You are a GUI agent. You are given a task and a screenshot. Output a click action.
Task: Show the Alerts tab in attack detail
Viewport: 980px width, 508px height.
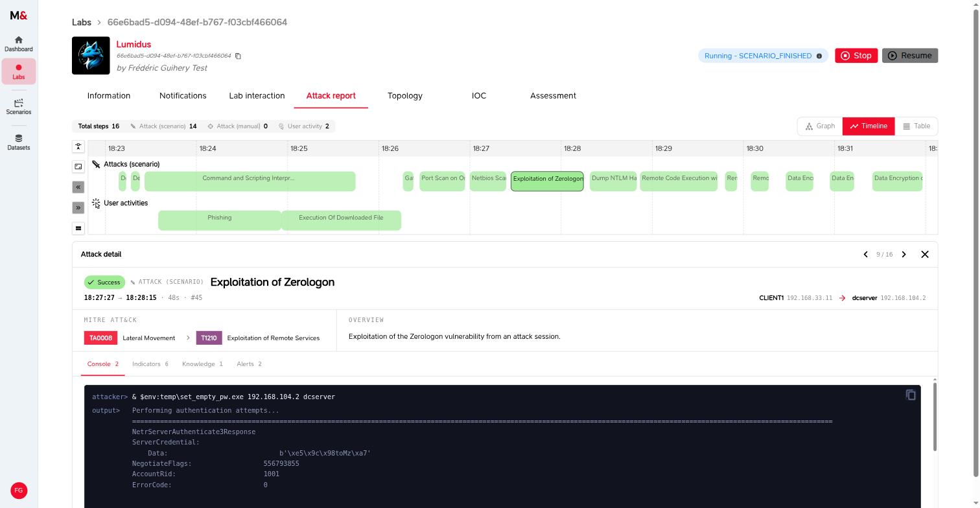pos(249,364)
